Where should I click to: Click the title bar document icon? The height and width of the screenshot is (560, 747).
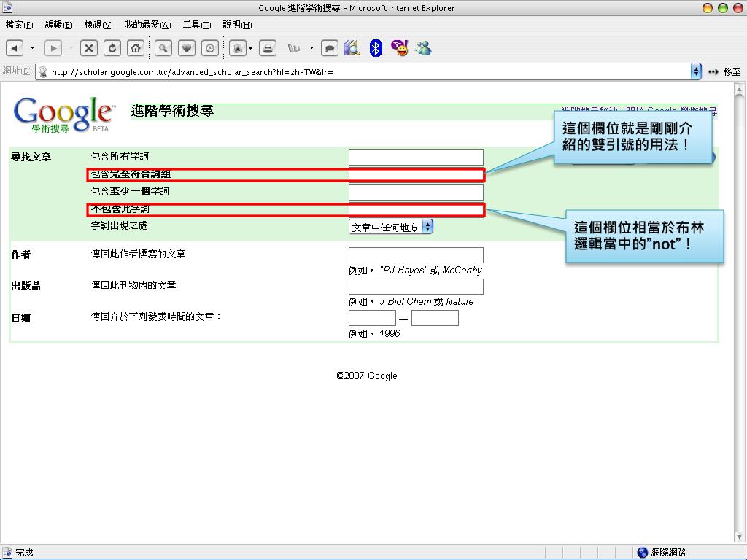(x=7, y=7)
